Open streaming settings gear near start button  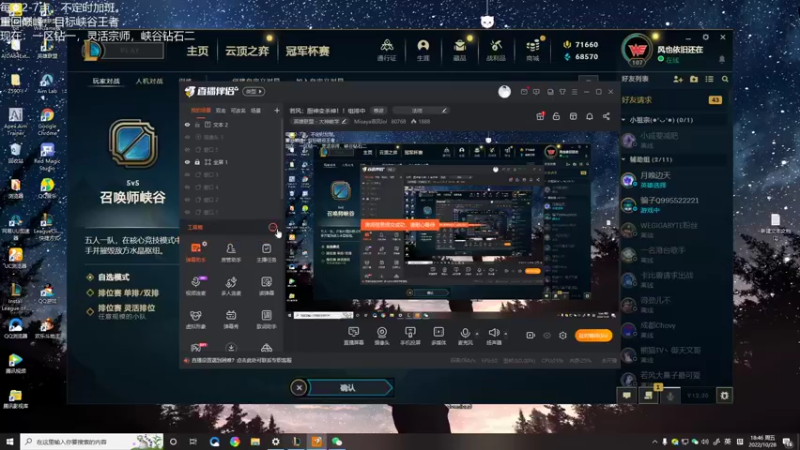pos(563,336)
